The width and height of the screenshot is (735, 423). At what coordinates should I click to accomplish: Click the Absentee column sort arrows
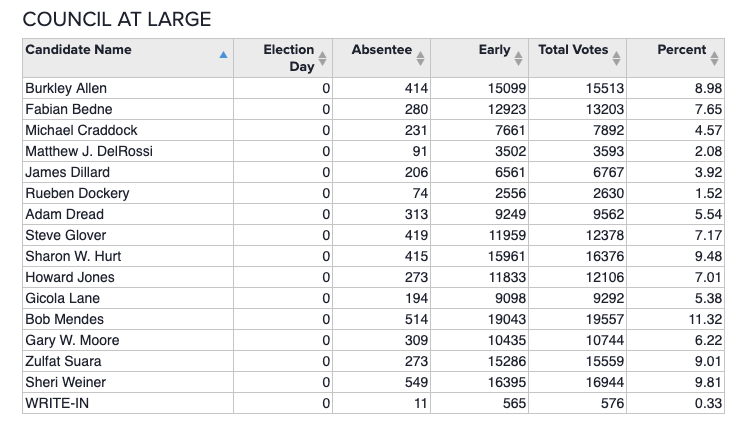click(420, 57)
